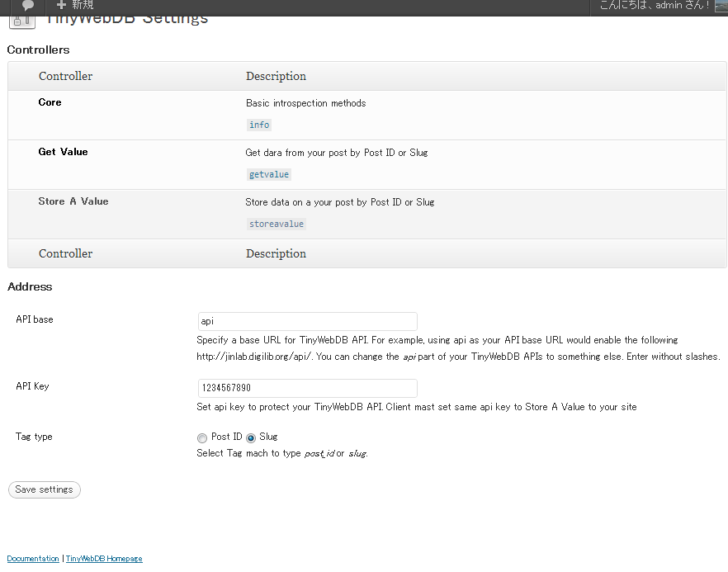Click the getvalue method link
The image size is (728, 572).
point(269,175)
